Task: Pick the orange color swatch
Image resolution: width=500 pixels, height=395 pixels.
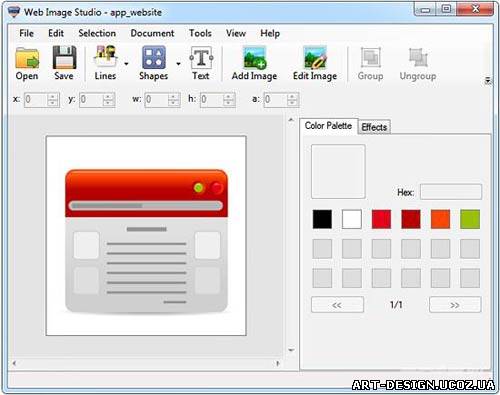Action: [x=440, y=219]
